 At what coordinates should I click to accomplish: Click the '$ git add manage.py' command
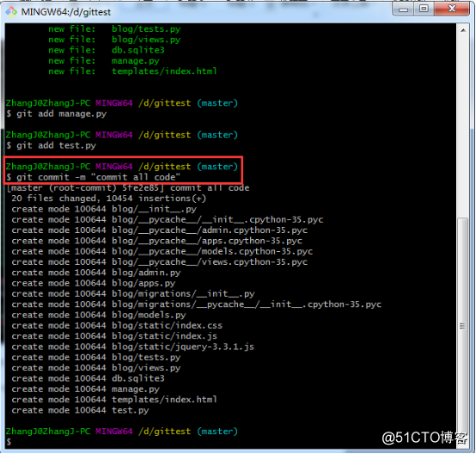(x=57, y=114)
